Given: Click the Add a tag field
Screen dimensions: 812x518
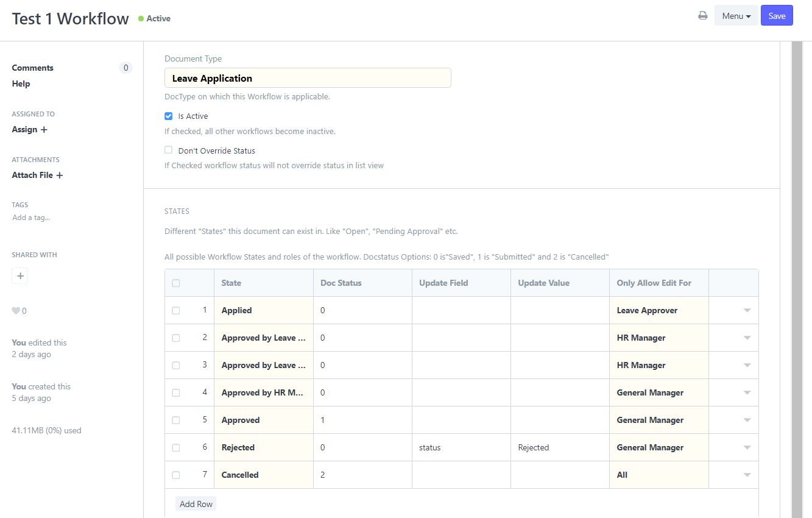Looking at the screenshot, I should point(30,218).
